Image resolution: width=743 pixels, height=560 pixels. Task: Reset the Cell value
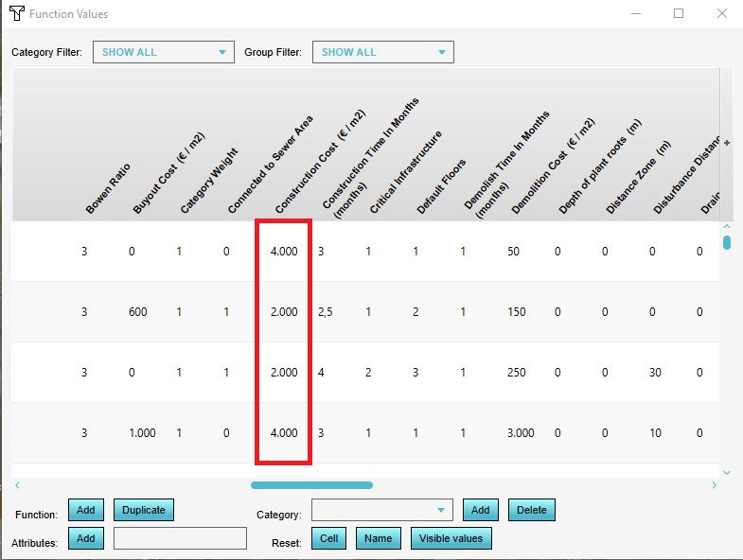click(x=328, y=538)
